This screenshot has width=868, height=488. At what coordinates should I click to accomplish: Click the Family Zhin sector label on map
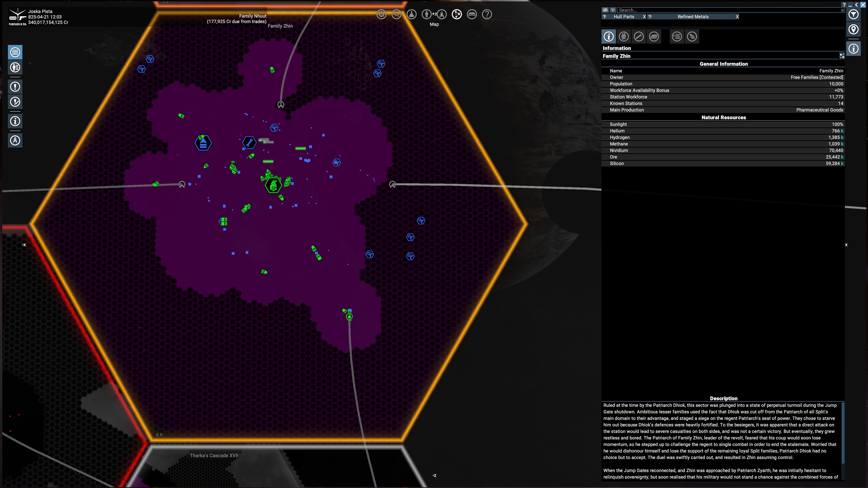280,26
